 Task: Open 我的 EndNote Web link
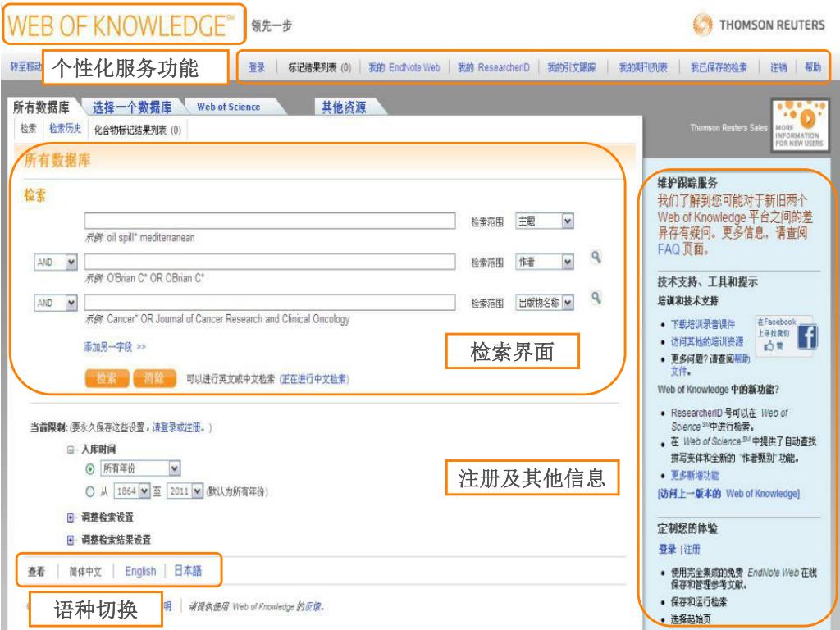[404, 67]
